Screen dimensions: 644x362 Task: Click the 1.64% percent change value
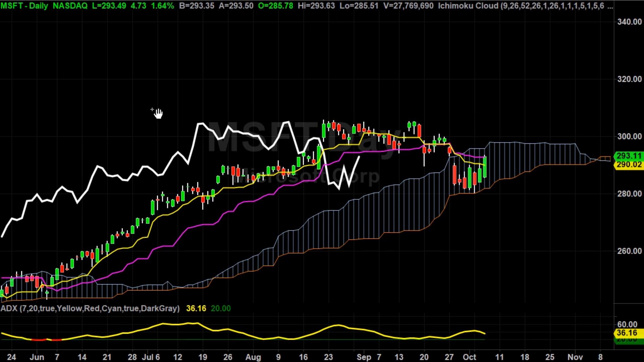coord(163,6)
